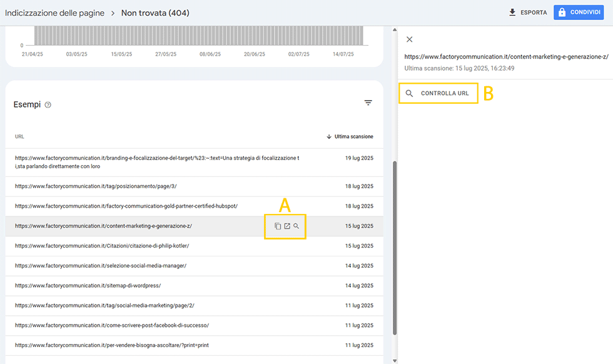Click the 02/07/25 chart axis label
The width and height of the screenshot is (613, 364).
(299, 54)
